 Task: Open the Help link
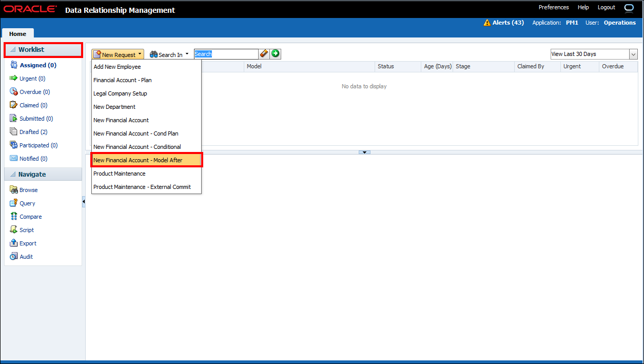point(583,7)
